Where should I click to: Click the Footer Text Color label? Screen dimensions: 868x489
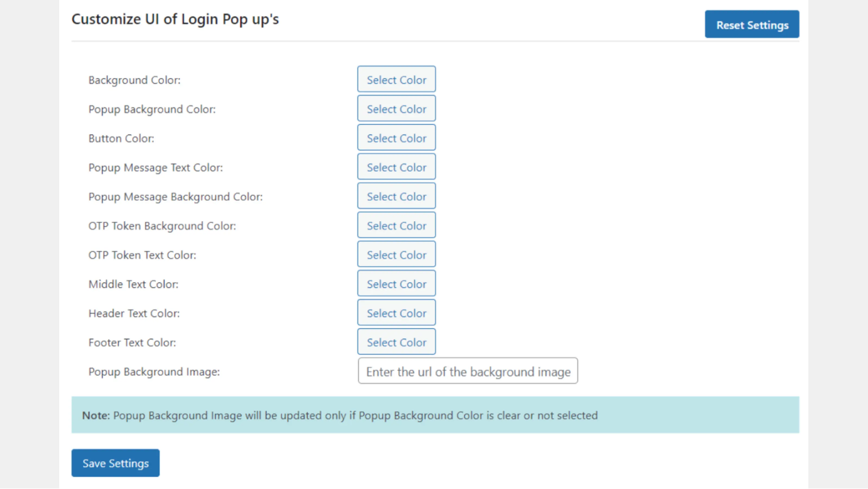[132, 342]
